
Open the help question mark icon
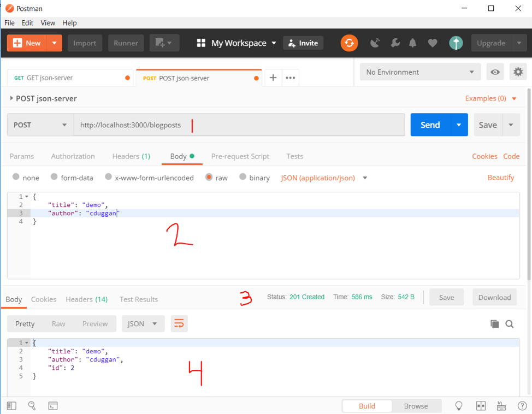click(522, 406)
